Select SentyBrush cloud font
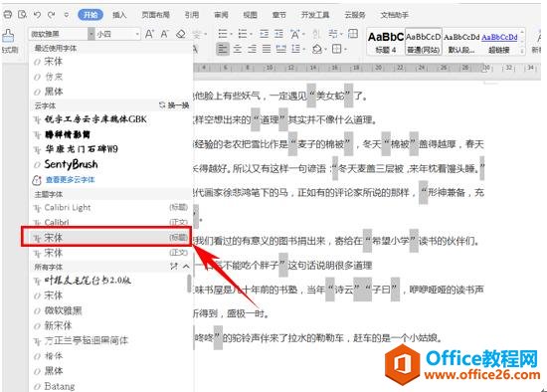The image size is (547, 392). point(111,164)
